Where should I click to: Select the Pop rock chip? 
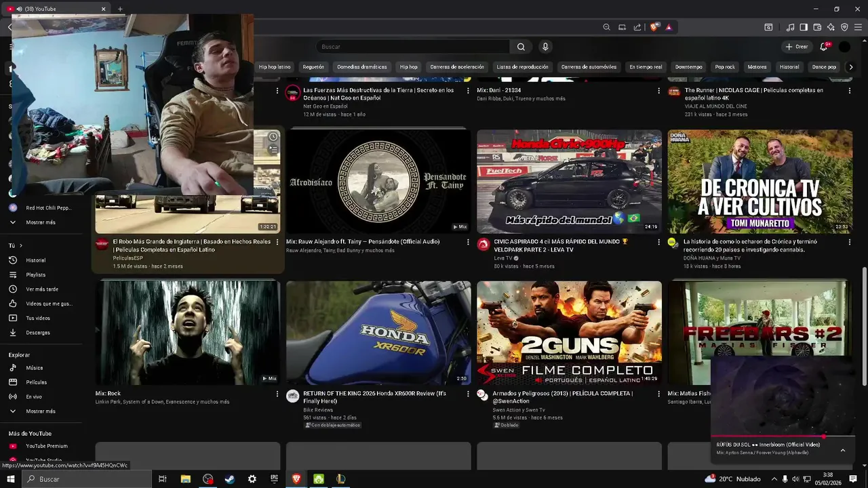[x=725, y=67]
